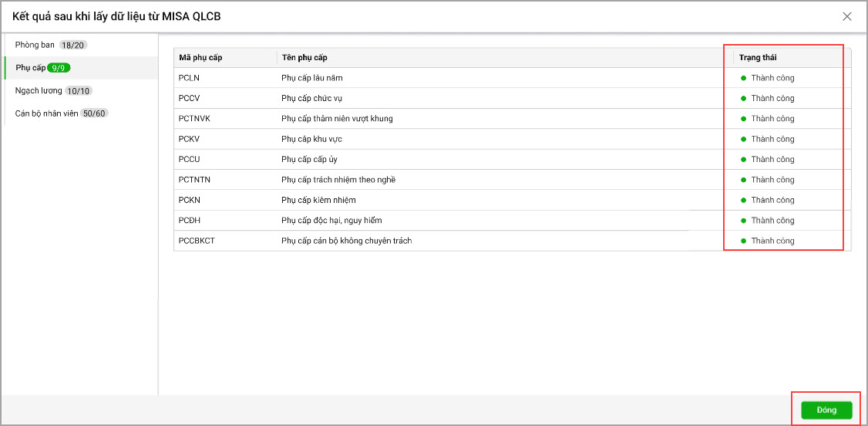Click the green status dot for PCLN
Viewport: 868px width, 426px height.
tap(744, 78)
